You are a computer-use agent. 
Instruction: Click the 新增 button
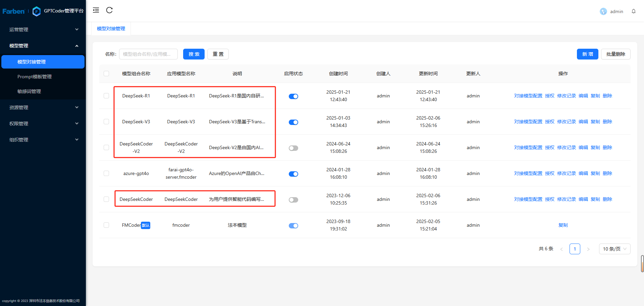coord(587,54)
